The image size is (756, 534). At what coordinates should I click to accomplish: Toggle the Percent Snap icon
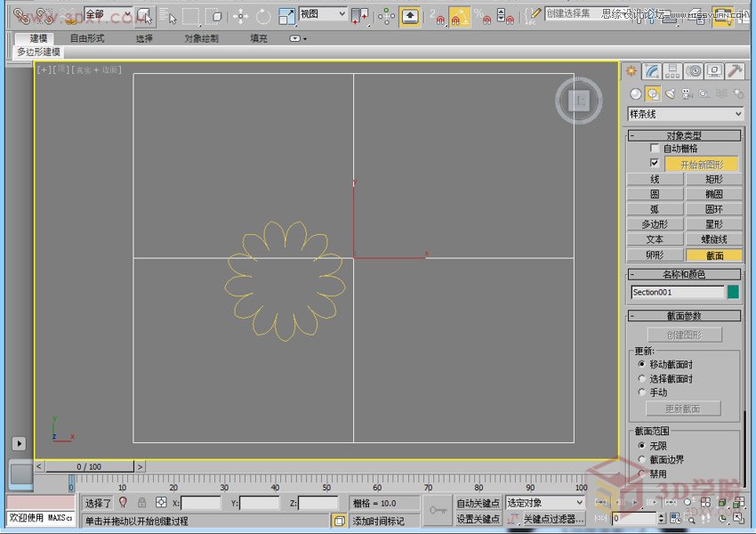pyautogui.click(x=482, y=16)
